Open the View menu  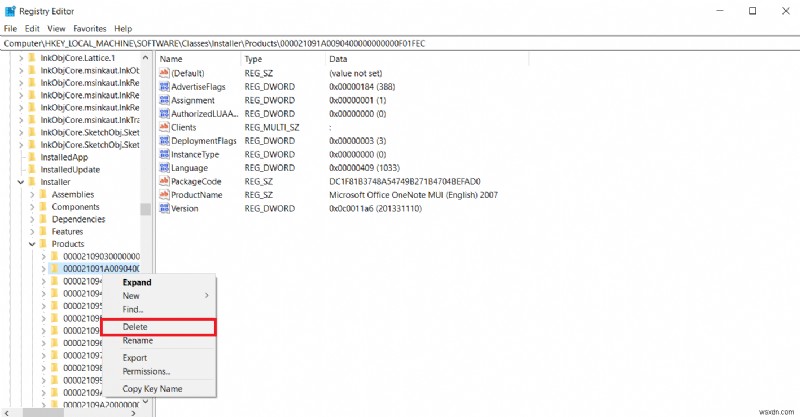(x=56, y=29)
